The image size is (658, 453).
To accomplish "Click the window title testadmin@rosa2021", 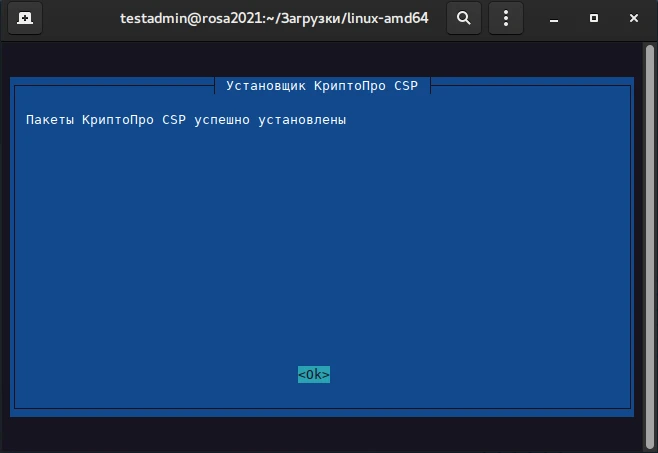I will [274, 18].
